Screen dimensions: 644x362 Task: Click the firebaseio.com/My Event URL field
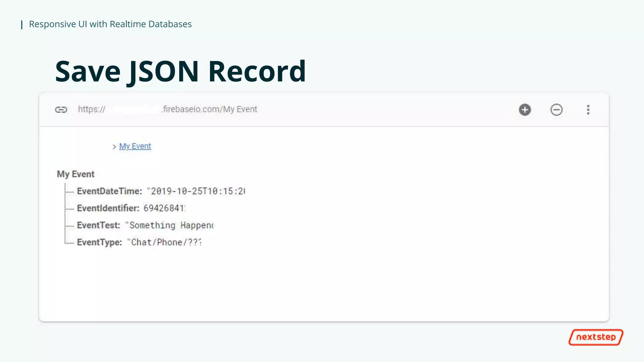tap(168, 109)
